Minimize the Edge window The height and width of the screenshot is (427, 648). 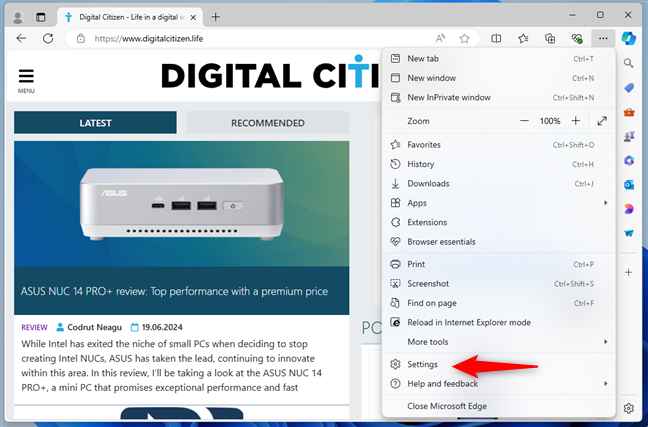pos(572,15)
